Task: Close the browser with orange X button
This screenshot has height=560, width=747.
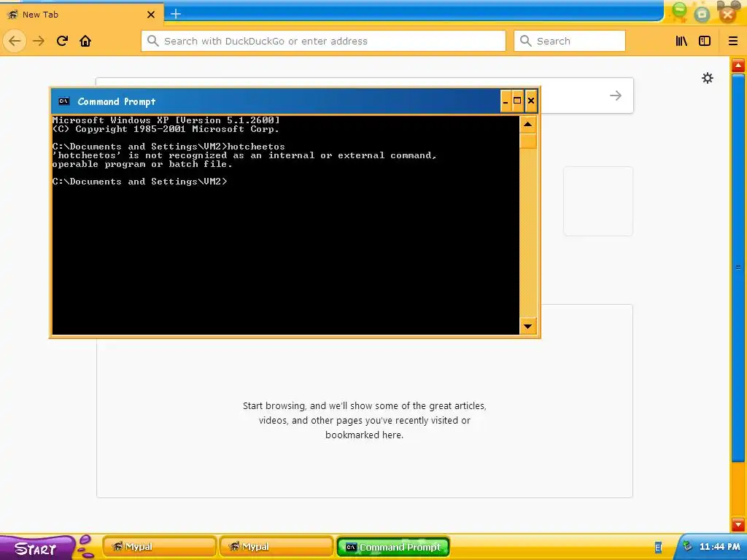Action: click(x=727, y=14)
